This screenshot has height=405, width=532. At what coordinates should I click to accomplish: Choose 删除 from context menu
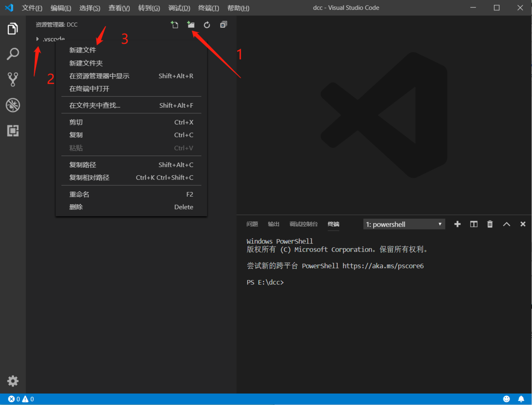[x=131, y=207]
